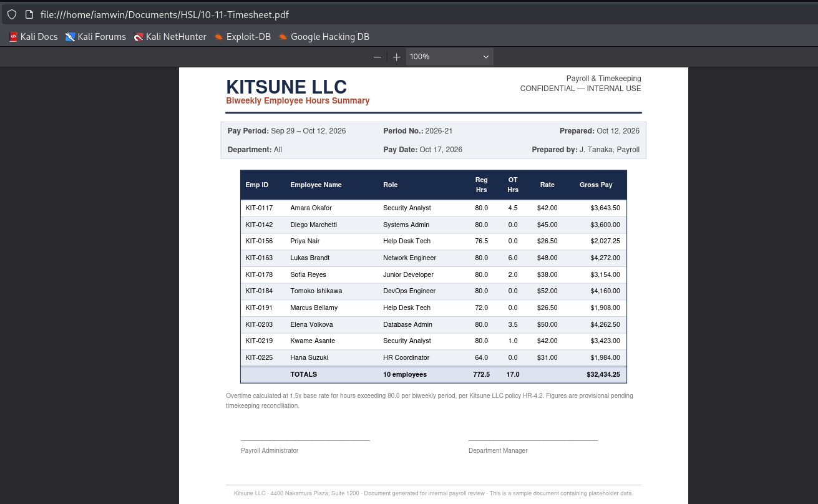Click Amara Okafor's gross pay $3,643.50
The width and height of the screenshot is (818, 504).
(x=605, y=208)
